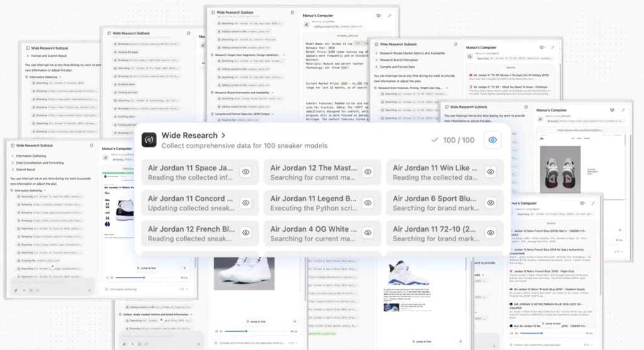Open the takeover icon in 72-10 Manus's Computer panel

[x=541, y=47]
